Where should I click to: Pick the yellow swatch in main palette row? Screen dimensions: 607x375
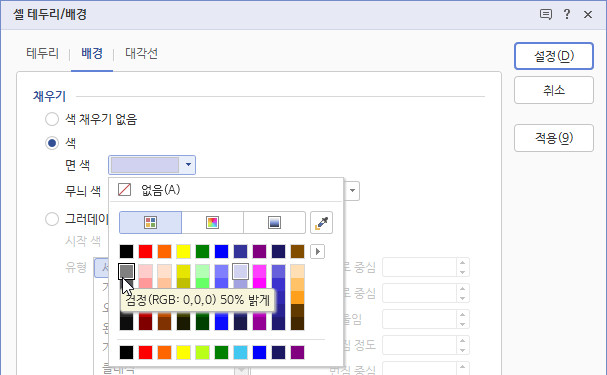click(183, 252)
